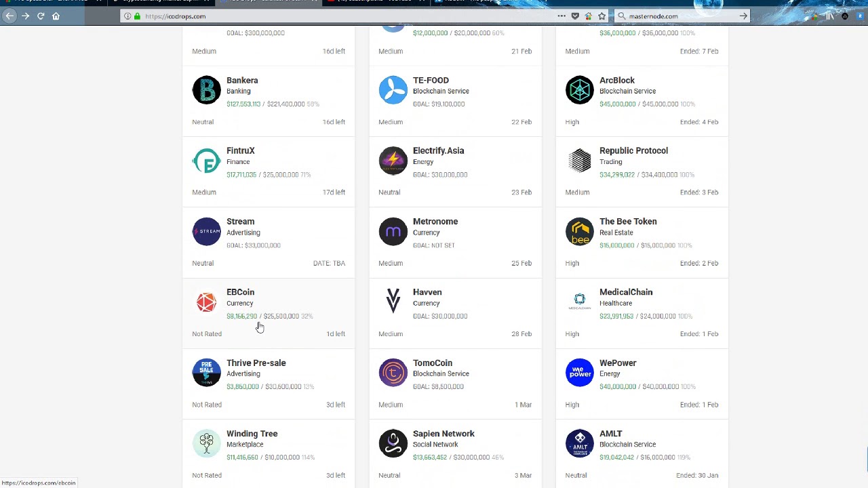
Task: Open the TomoCoin logo
Action: (x=393, y=373)
